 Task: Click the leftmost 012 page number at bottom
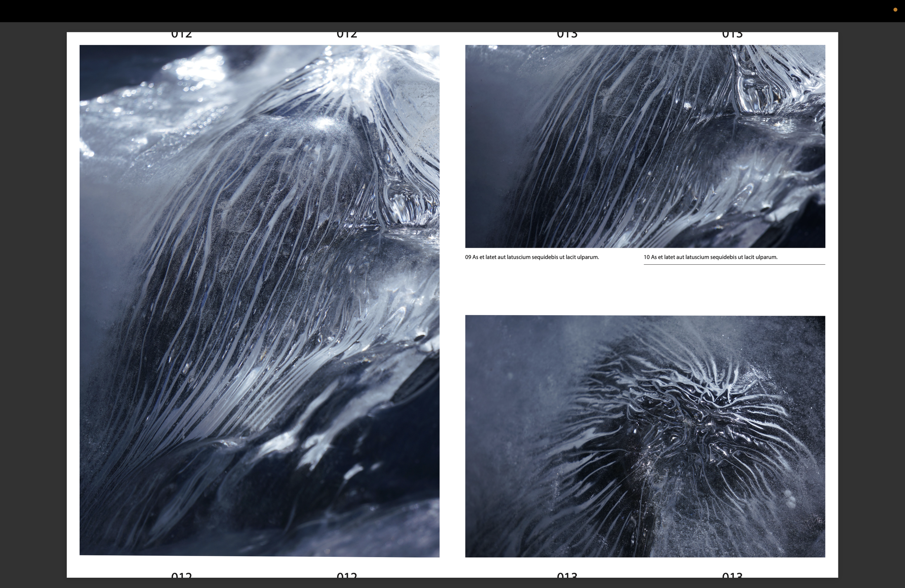[181, 575]
